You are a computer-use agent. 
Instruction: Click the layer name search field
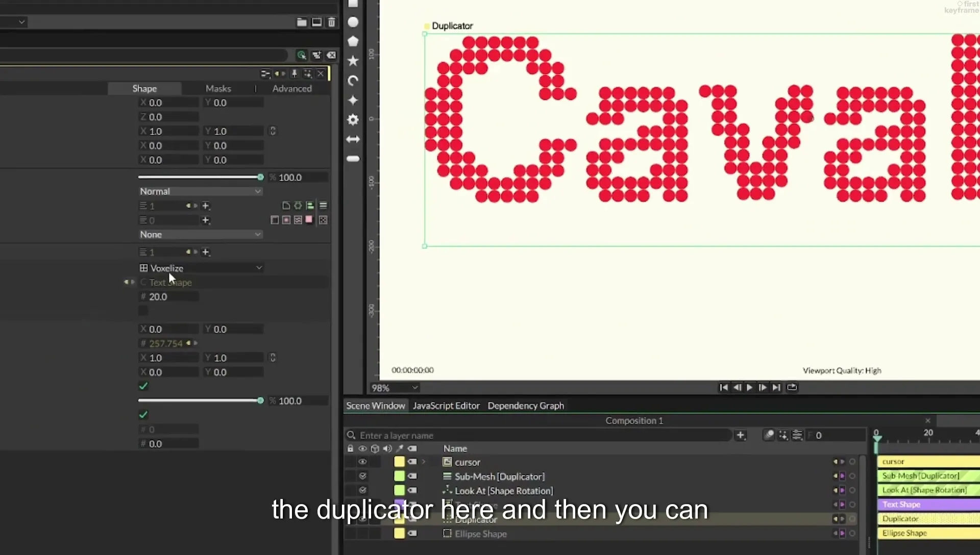tap(539, 435)
